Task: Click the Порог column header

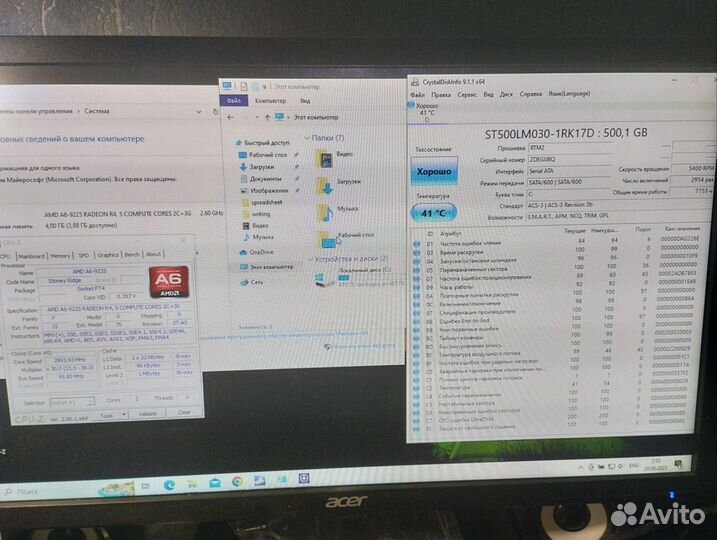Action: pyautogui.click(x=643, y=229)
